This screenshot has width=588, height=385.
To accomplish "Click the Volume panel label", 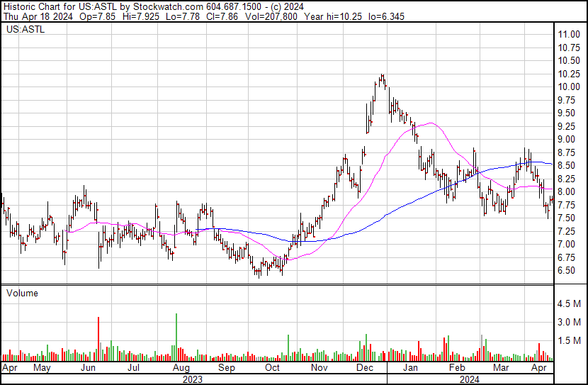I will coord(22,293).
